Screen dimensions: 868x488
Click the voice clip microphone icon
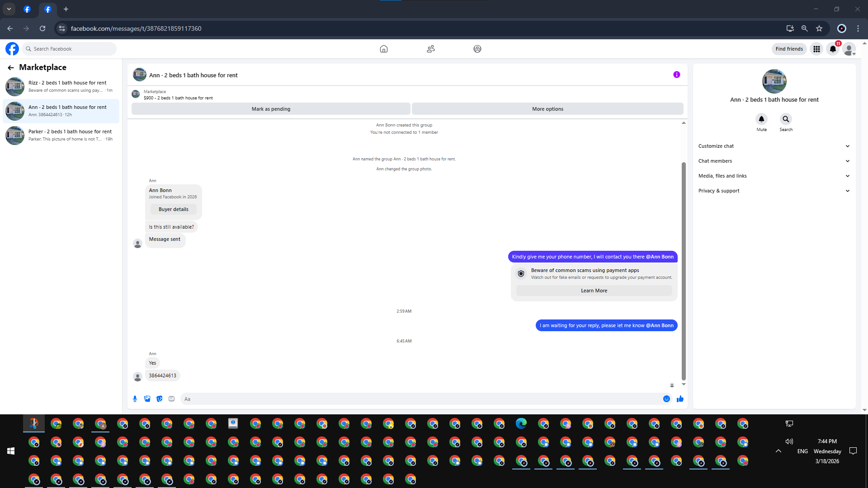pos(135,399)
